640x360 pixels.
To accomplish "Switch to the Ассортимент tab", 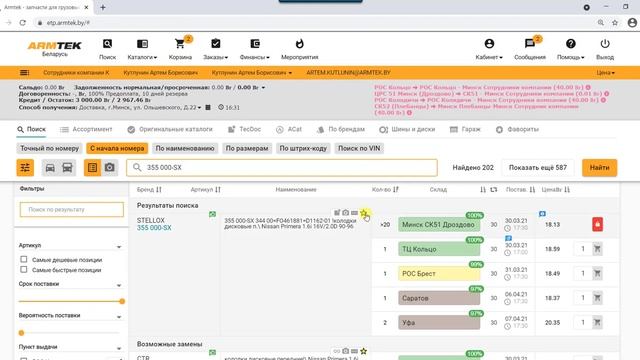I will (x=86, y=129).
